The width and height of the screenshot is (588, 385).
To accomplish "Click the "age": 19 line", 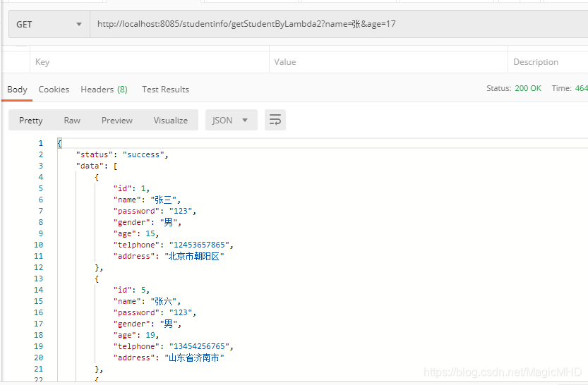I will (x=136, y=335).
